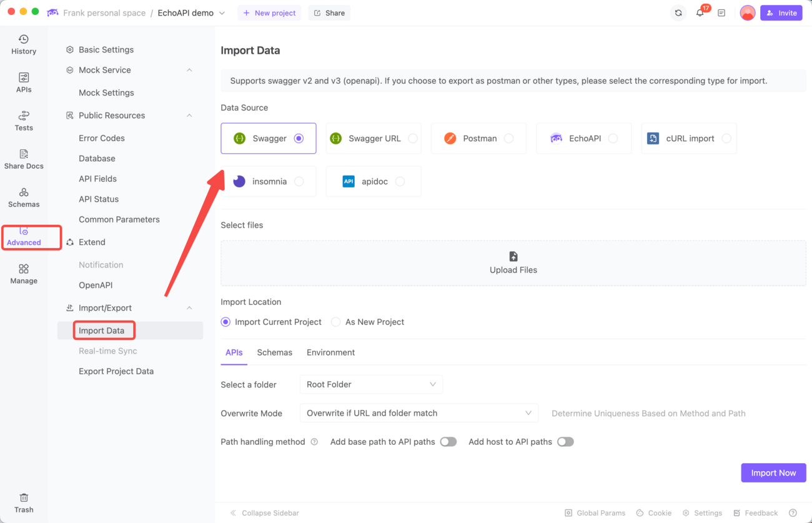
Task: Switch to the Schemas tab
Action: [x=274, y=352]
